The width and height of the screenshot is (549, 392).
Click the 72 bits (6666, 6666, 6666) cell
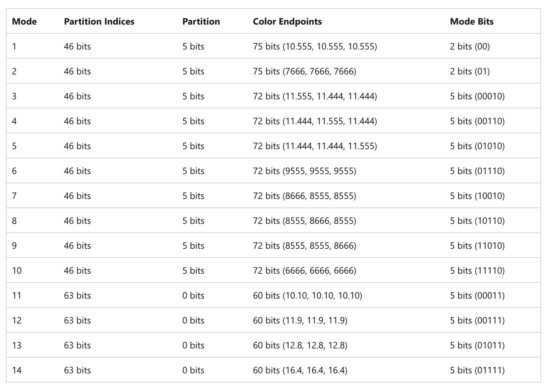[x=305, y=270]
